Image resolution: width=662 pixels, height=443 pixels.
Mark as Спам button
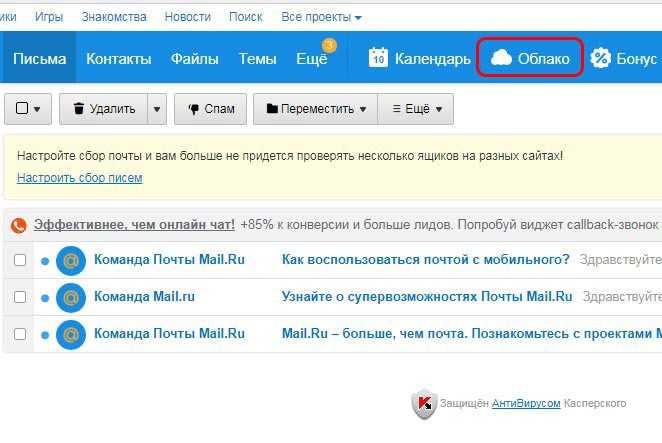coord(210,109)
